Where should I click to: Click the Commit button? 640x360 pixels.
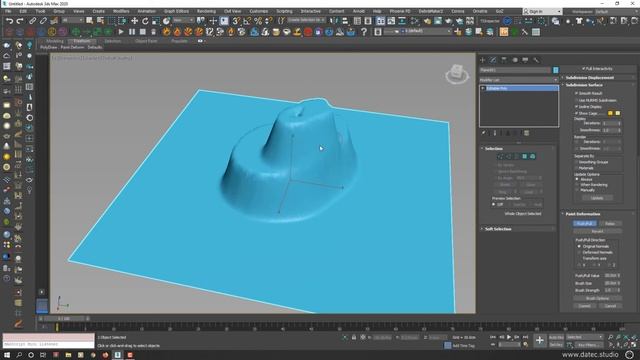tap(584, 306)
